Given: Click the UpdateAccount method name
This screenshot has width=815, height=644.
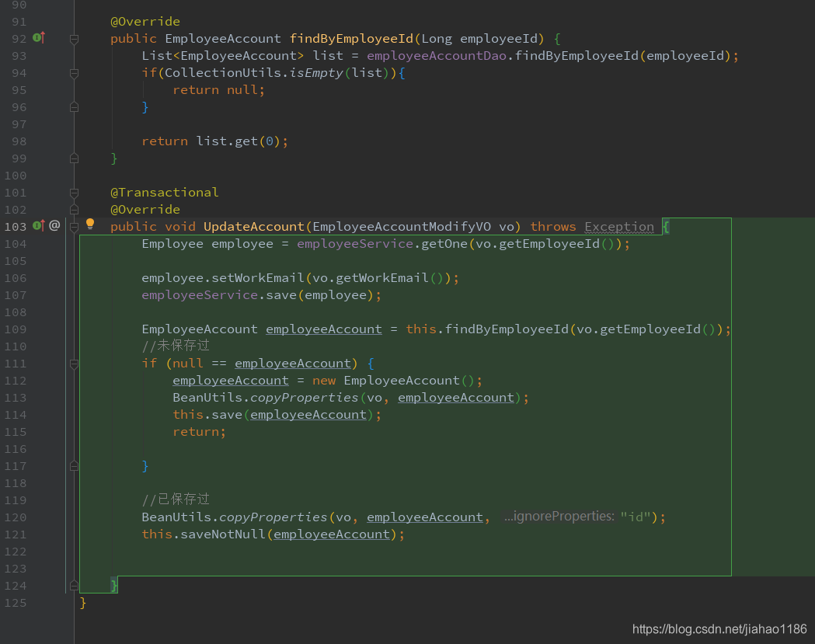Looking at the screenshot, I should click(253, 227).
